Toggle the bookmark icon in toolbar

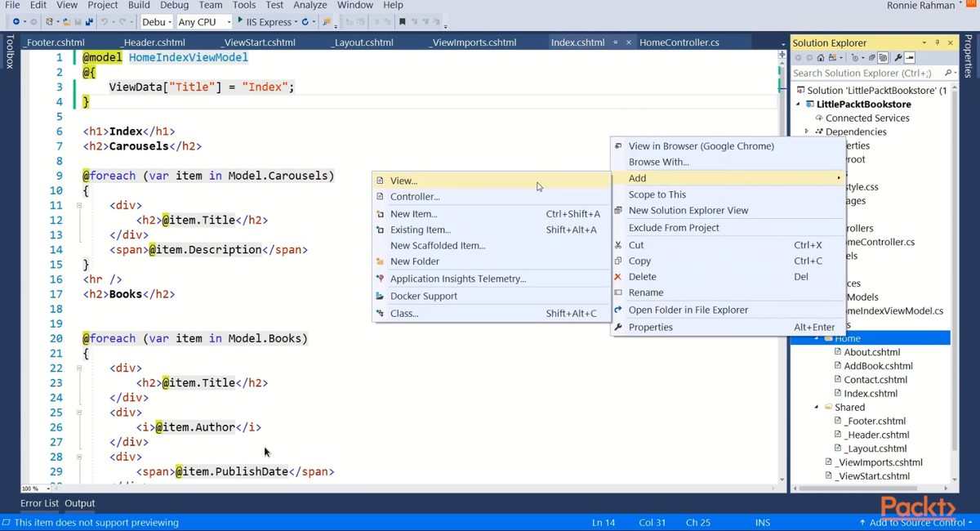coord(403,21)
